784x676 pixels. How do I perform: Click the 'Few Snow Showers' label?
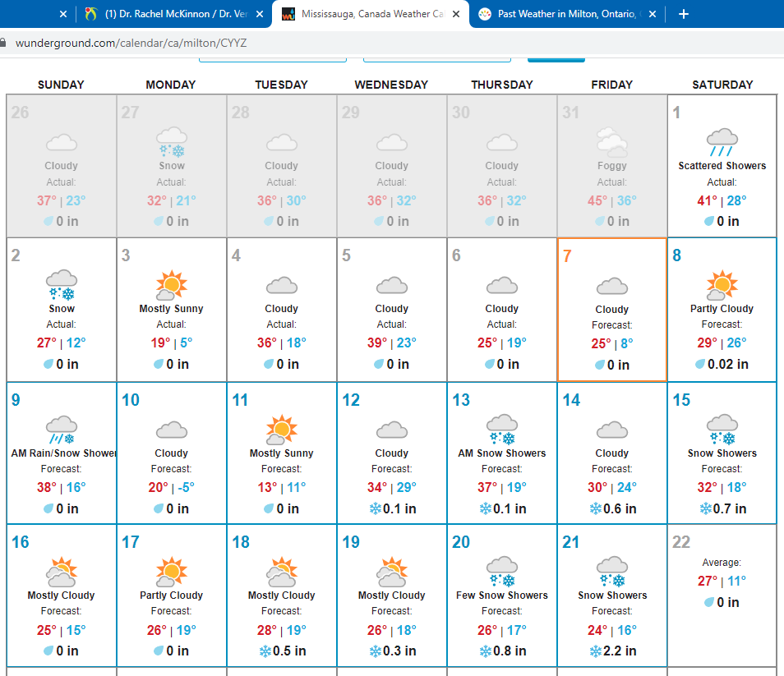[x=502, y=596]
